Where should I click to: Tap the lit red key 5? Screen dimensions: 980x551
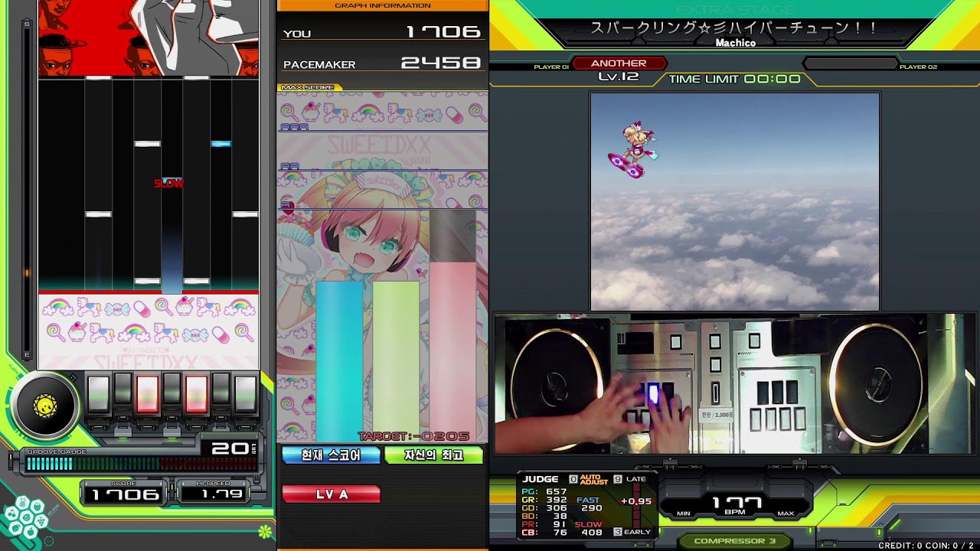(196, 394)
